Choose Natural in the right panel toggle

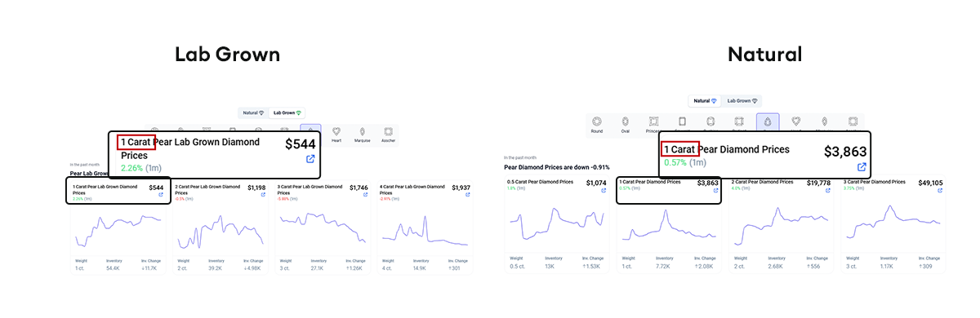tap(705, 101)
